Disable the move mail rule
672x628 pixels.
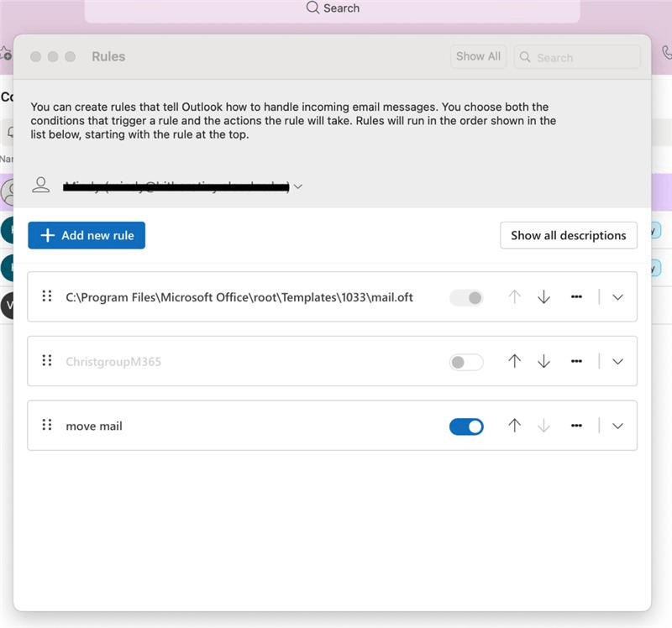point(466,426)
